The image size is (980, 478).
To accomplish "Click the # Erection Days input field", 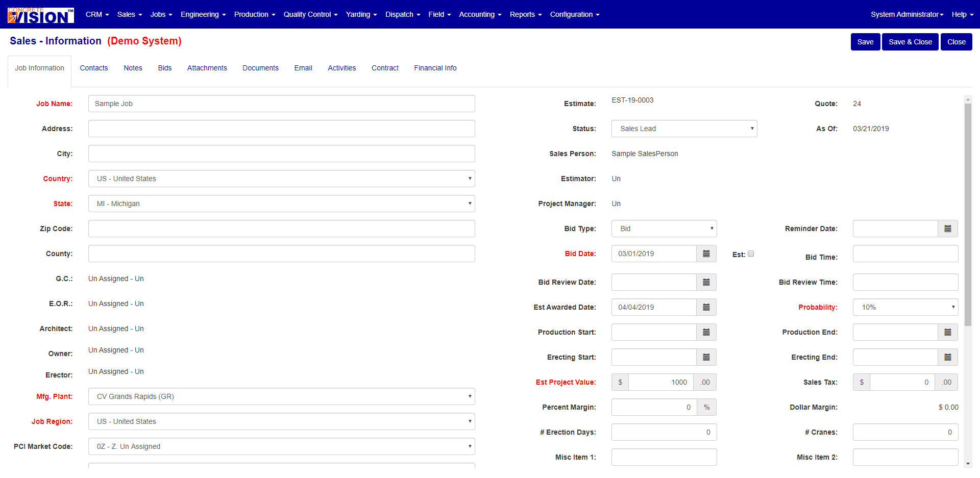I will coord(664,432).
